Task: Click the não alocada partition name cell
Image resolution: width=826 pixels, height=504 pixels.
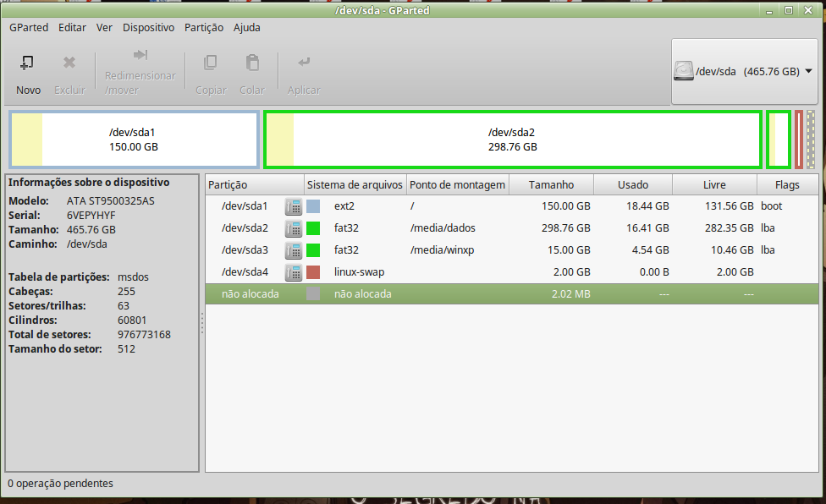Action: click(251, 294)
